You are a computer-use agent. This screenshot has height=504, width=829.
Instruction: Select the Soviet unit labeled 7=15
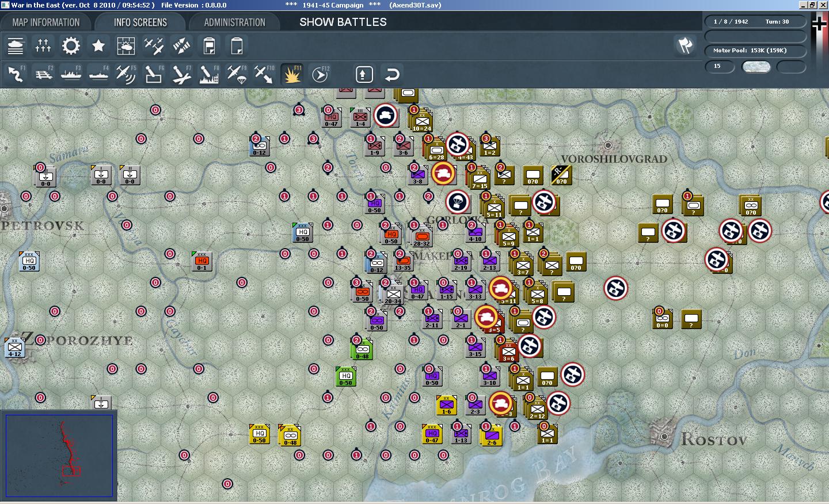(480, 180)
